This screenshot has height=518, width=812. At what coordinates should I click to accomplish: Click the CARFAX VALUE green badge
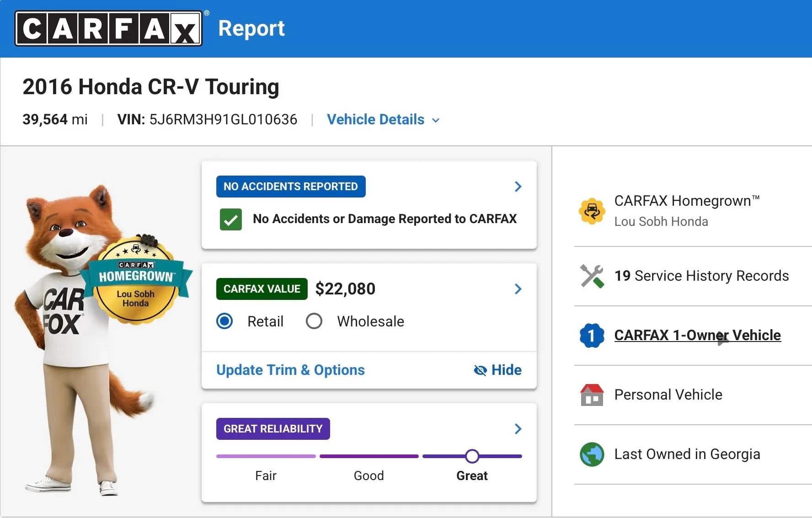(x=262, y=289)
